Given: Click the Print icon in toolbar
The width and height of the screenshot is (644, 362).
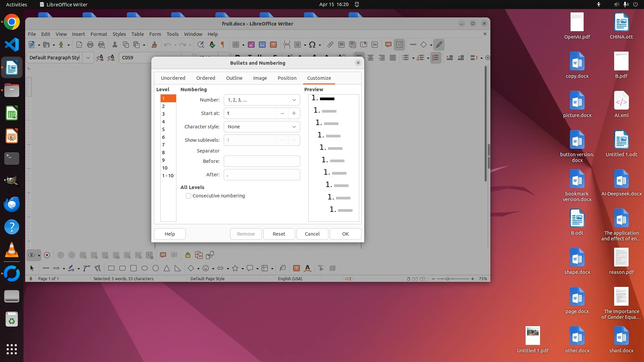Looking at the screenshot, I should coord(90,45).
